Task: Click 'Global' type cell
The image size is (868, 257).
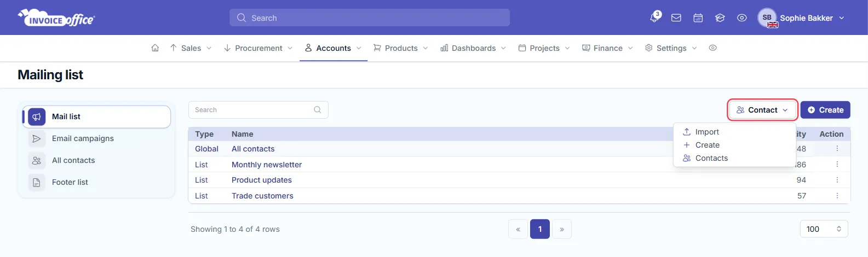Action: pyautogui.click(x=206, y=149)
